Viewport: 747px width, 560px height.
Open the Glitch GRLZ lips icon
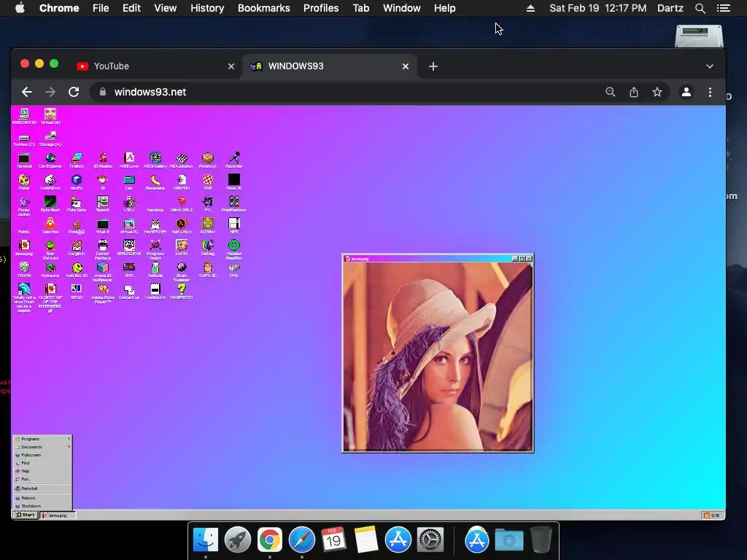tap(182, 204)
